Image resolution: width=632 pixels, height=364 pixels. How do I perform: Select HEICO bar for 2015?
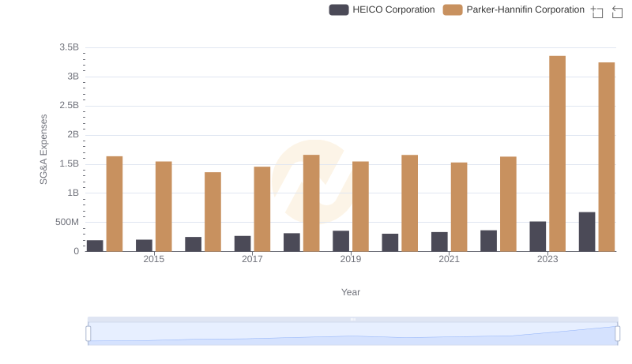click(144, 246)
